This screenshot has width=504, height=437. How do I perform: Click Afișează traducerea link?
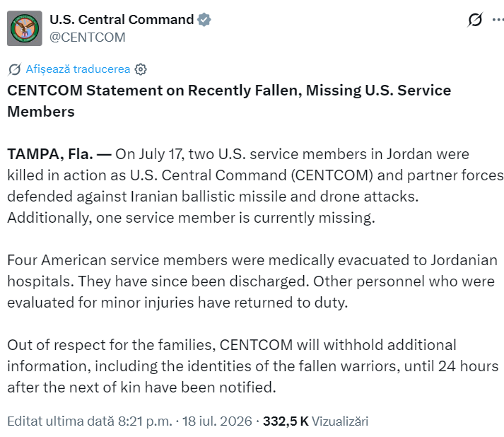tap(78, 69)
